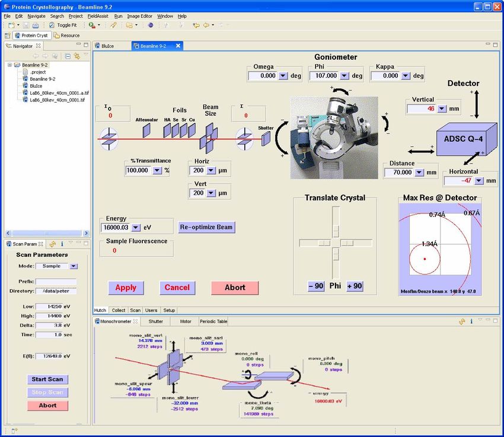Toggle the Se foil
The image size is (504, 437).
coord(175,130)
